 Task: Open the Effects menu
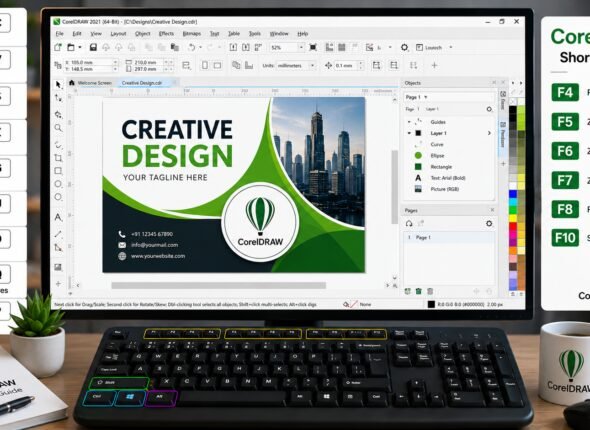pyautogui.click(x=166, y=33)
